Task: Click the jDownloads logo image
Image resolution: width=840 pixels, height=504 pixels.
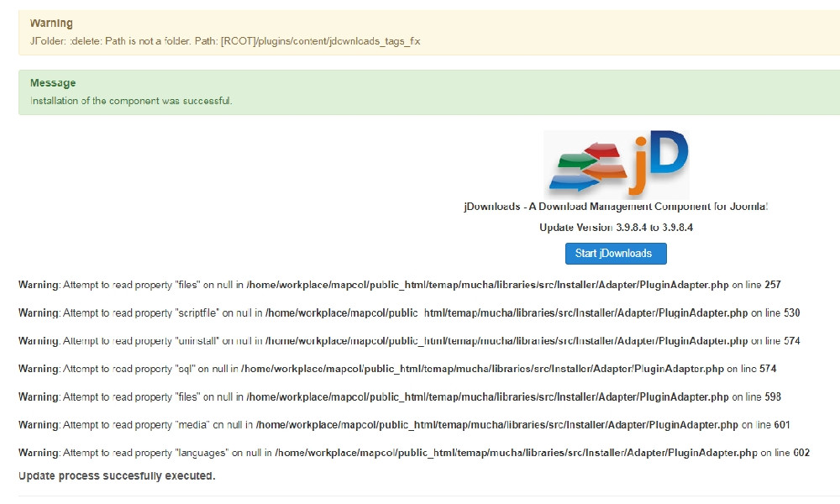Action: [x=616, y=164]
